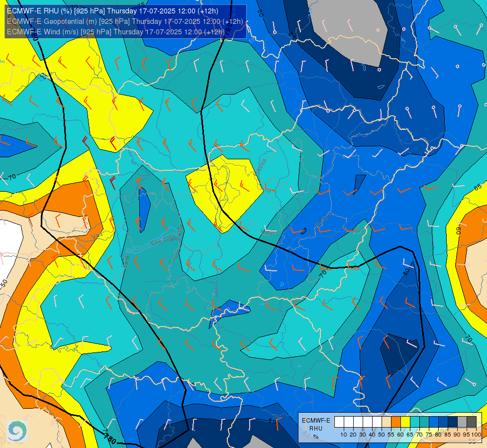
Task: Select the ECMWF-E Wind (m/s) title line
Action: (x=115, y=32)
